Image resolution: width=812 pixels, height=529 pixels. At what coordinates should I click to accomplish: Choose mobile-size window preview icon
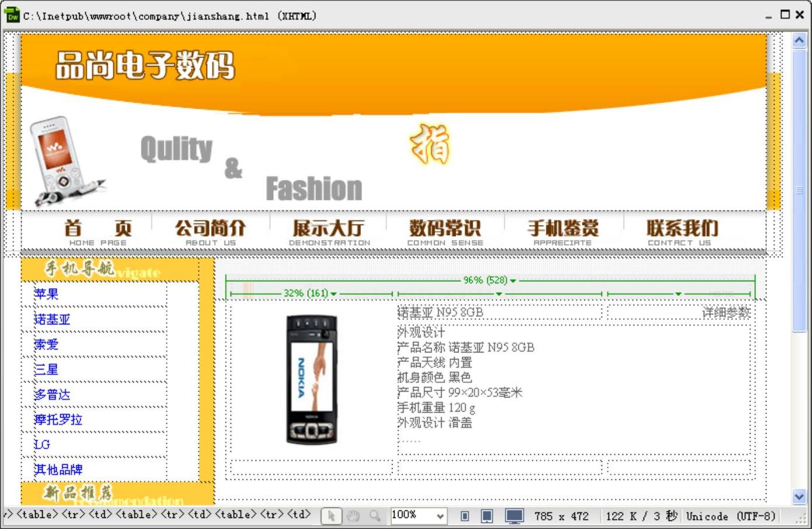pyautogui.click(x=465, y=516)
